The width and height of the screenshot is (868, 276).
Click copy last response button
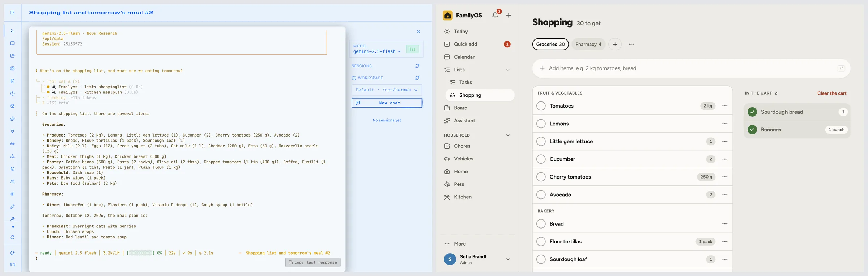coord(313,262)
